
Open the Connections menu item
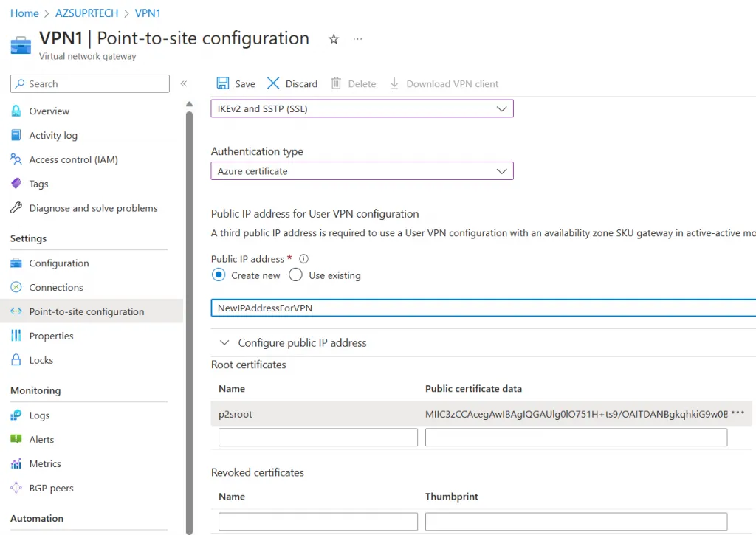[56, 287]
